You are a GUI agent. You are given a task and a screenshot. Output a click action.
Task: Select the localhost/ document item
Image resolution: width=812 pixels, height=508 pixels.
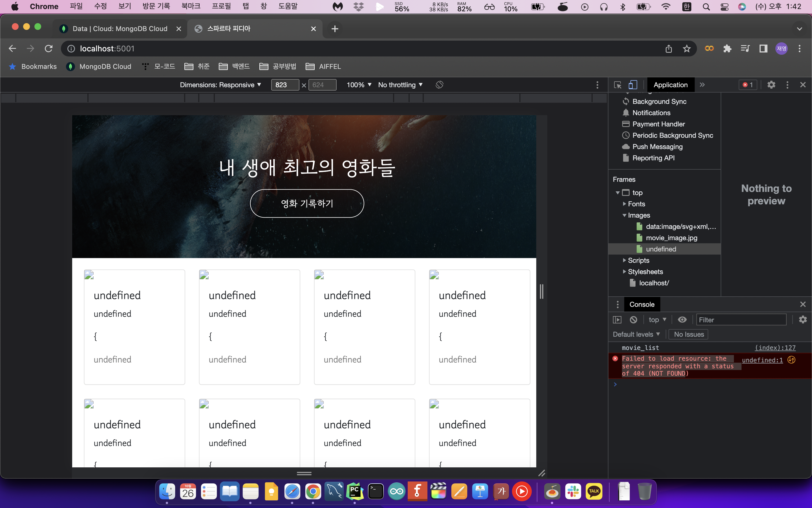pyautogui.click(x=654, y=283)
